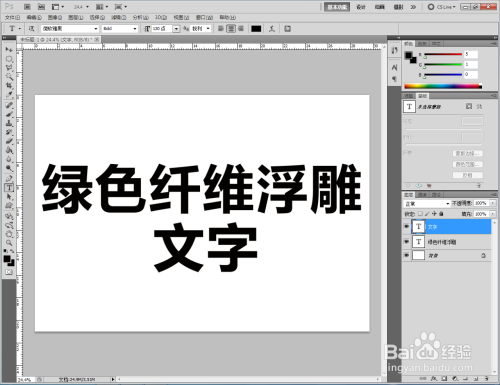This screenshot has height=385, width=500.
Task: Click the 基本功能 workspace button
Action: [337, 7]
